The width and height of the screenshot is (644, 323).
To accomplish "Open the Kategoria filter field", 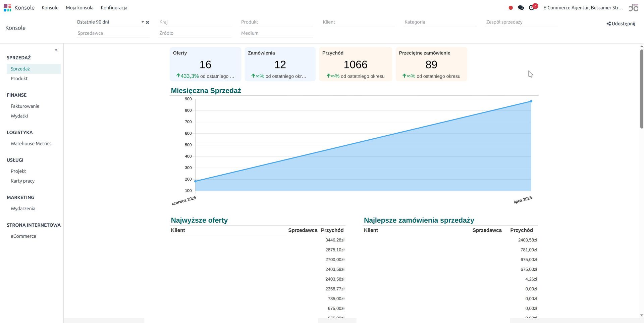I will pos(440,22).
